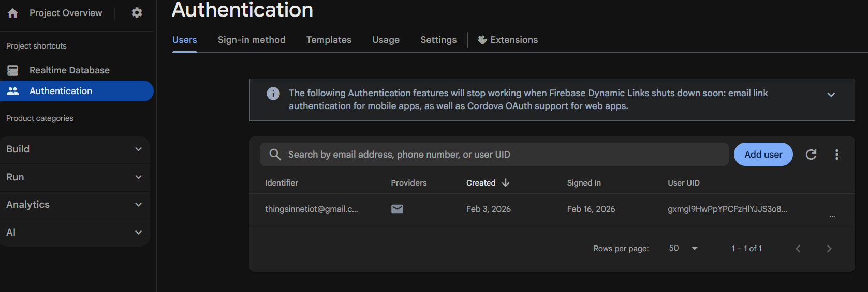The image size is (868, 292).
Task: Open the Settings tab
Action: point(438,40)
